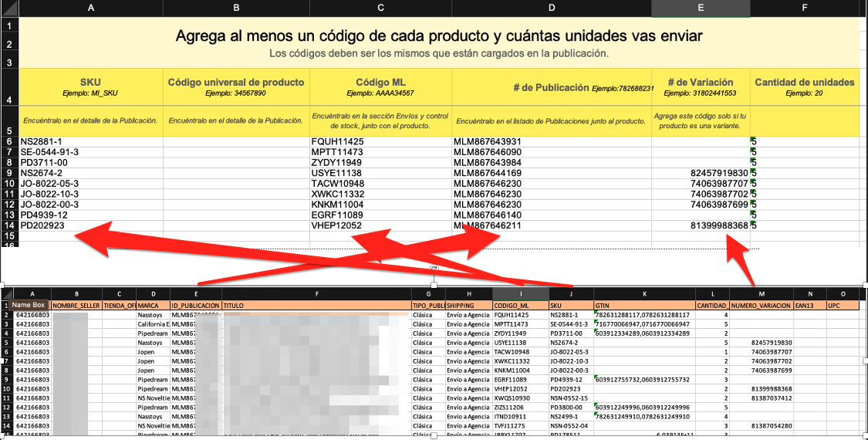Click the top-center resize handle of the image

[434, 285]
